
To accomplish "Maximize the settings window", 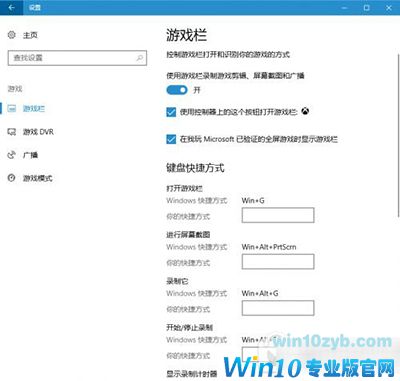I will pos(367,7).
